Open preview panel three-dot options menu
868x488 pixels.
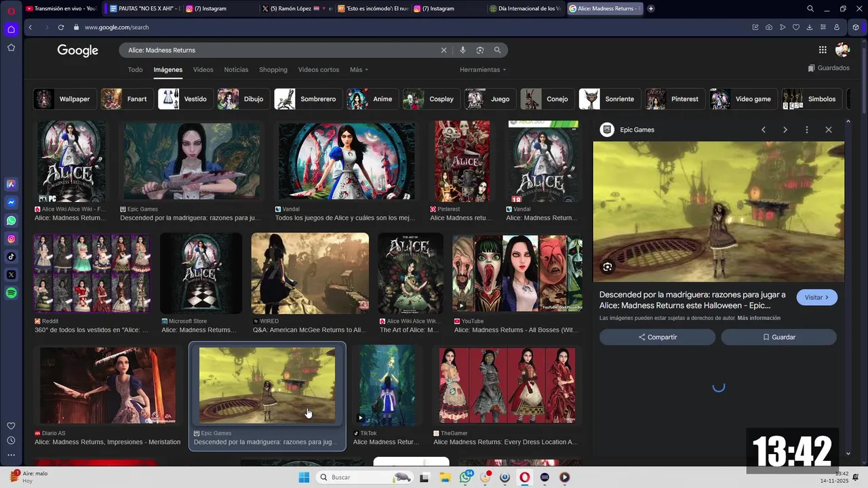point(806,129)
